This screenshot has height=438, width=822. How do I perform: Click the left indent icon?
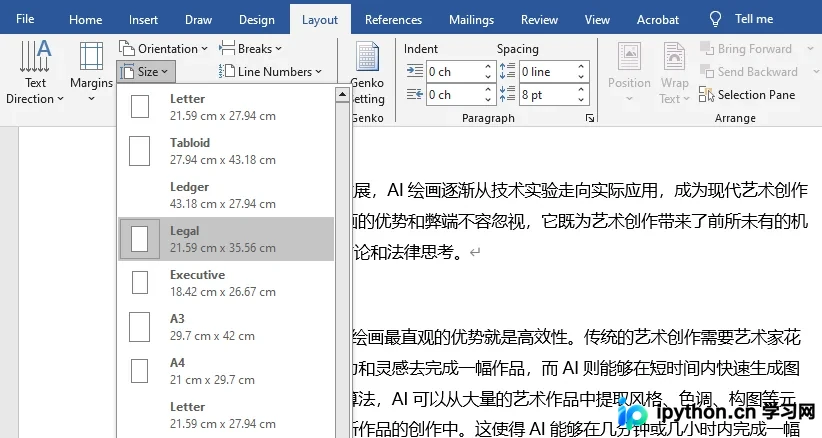click(414, 71)
